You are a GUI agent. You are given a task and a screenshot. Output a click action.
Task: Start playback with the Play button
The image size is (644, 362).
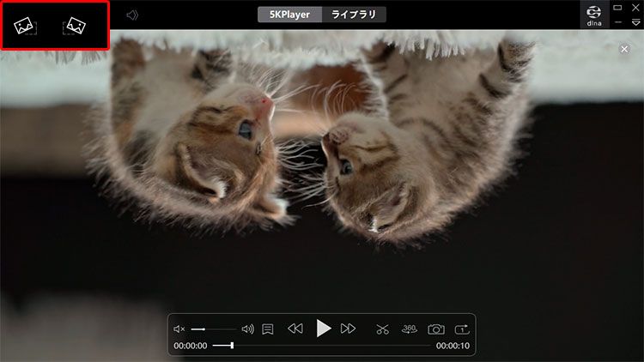(x=323, y=329)
